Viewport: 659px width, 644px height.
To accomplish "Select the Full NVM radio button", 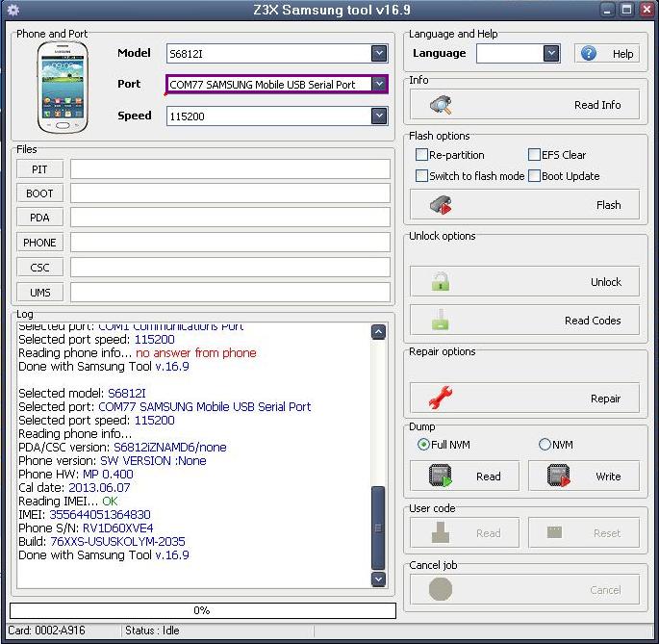I will click(423, 444).
